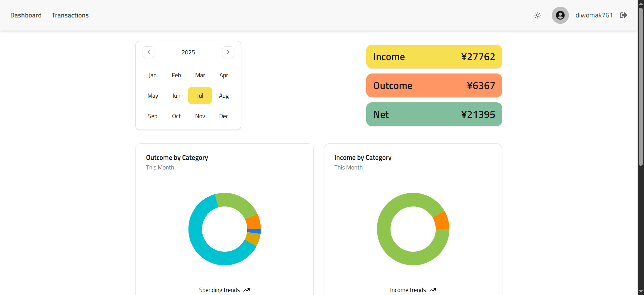Screen dimensions: 644x295
Task: Click the orange segment of Outcome donut
Action: pos(254,222)
